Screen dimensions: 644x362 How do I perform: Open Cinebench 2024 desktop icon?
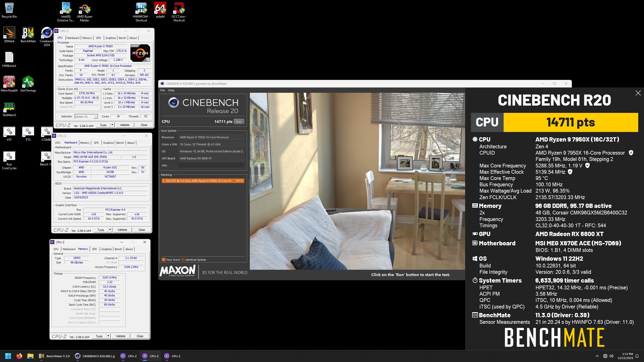[x=47, y=37]
